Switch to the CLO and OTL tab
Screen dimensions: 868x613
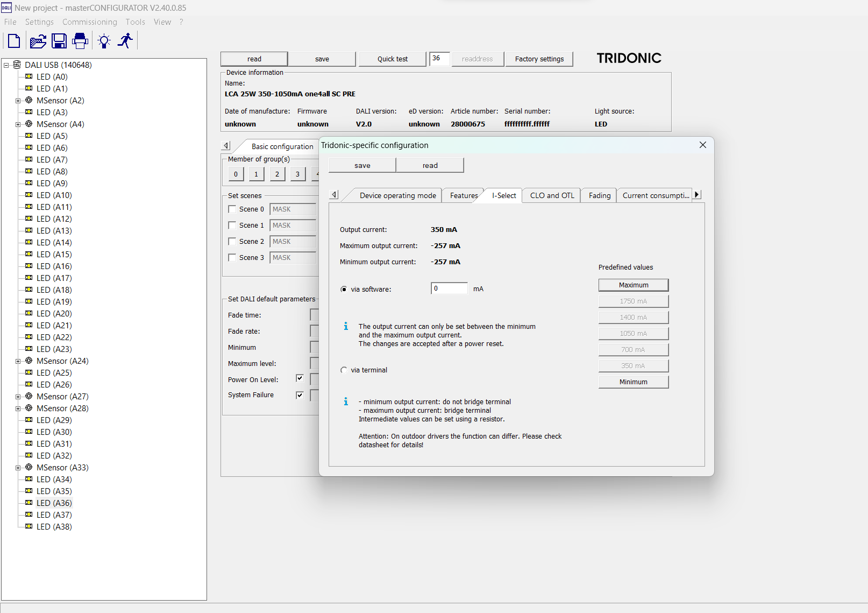552,195
